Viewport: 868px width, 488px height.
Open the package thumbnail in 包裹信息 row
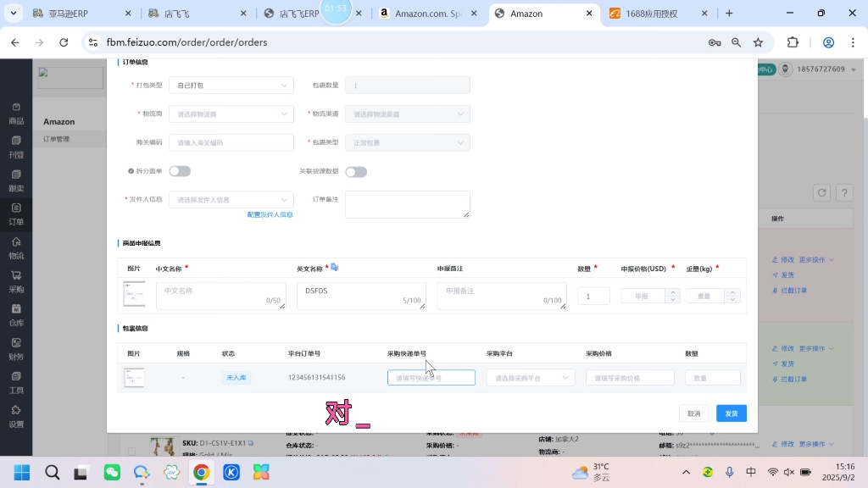134,377
